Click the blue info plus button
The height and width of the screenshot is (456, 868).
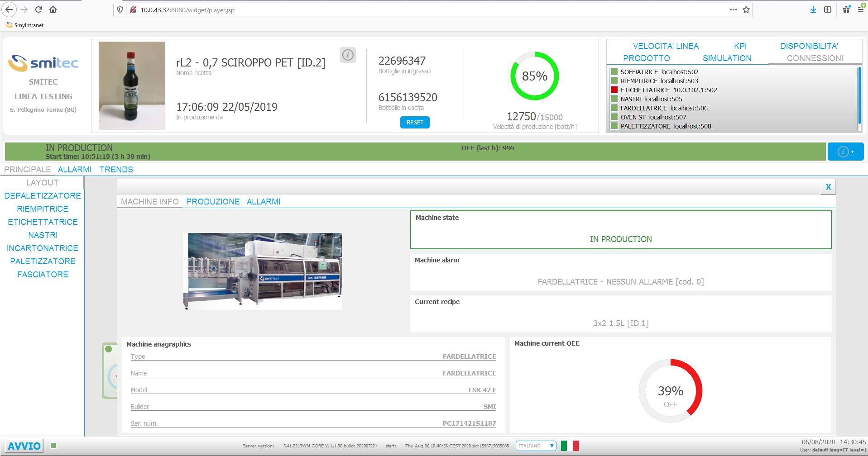845,152
